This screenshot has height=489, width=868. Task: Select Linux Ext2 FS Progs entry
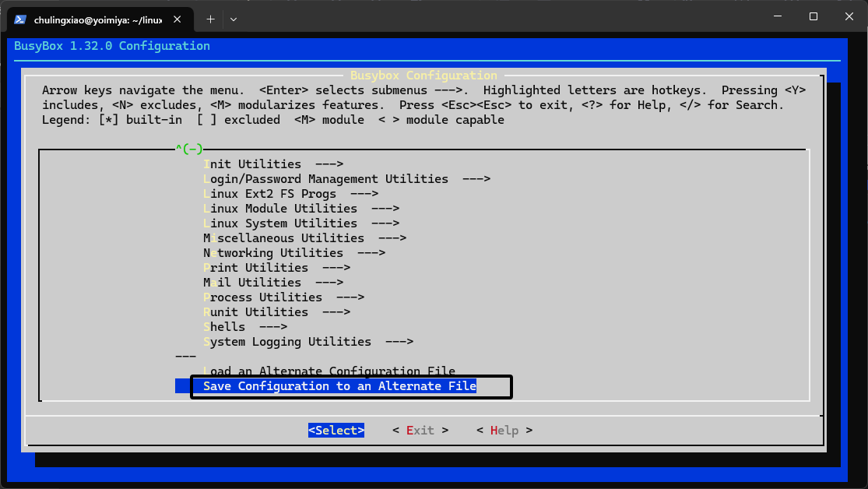point(290,194)
